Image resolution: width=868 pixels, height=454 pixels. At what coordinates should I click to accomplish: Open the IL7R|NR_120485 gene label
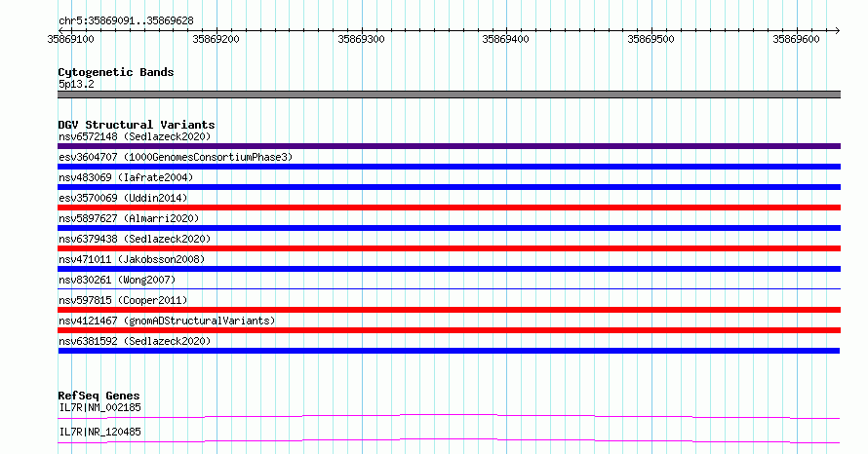coord(99,432)
